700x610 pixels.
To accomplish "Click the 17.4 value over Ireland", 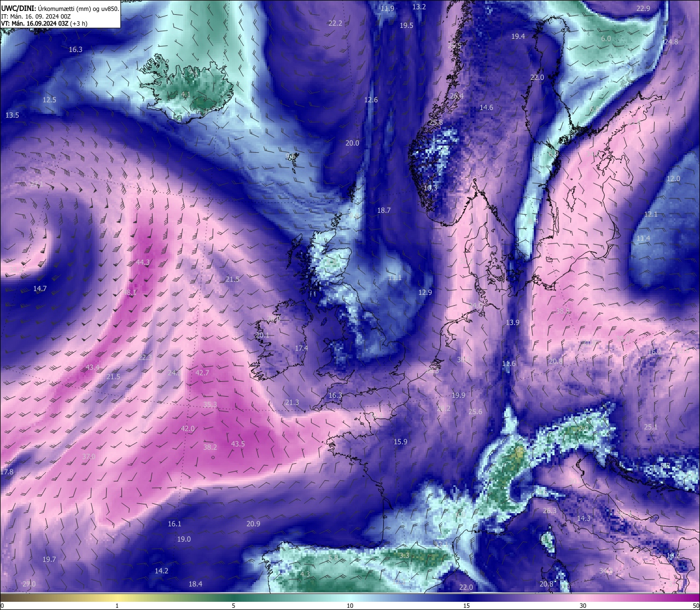I will click(301, 348).
